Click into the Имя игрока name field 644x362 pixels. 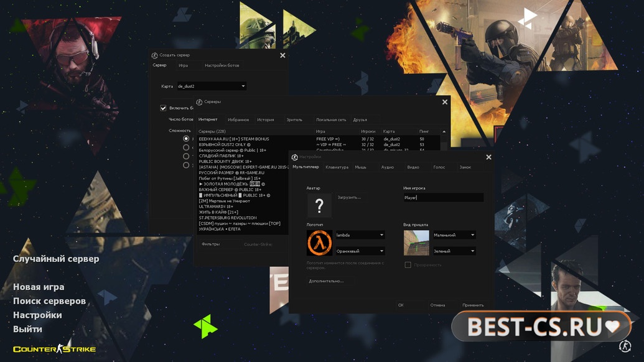coord(443,197)
